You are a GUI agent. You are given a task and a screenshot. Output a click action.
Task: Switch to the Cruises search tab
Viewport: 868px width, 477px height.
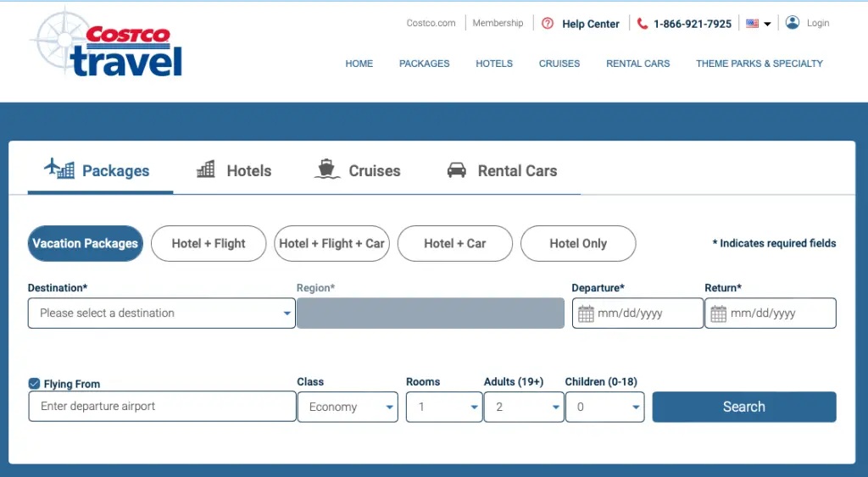pyautogui.click(x=358, y=170)
